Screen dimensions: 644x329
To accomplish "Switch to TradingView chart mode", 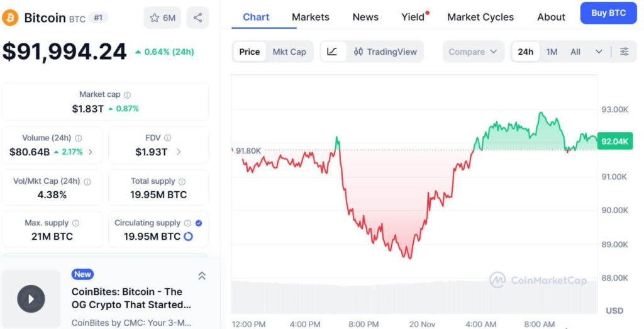I will pos(385,52).
